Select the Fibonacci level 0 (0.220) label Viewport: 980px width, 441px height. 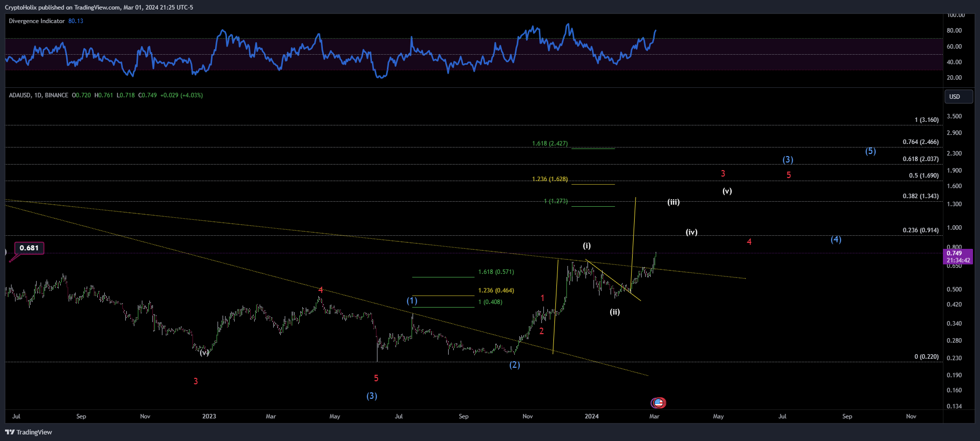pos(926,357)
